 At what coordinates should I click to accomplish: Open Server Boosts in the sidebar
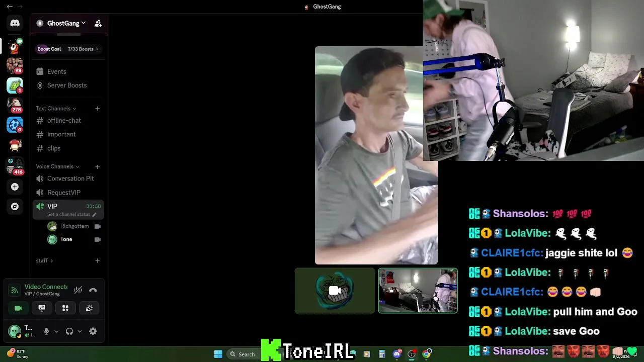68,85
